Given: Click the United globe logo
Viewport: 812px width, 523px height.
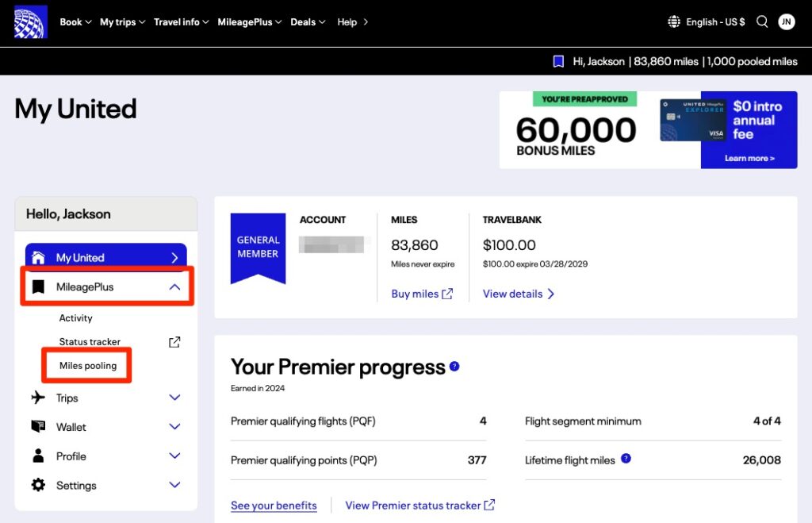Looking at the screenshot, I should (29, 21).
